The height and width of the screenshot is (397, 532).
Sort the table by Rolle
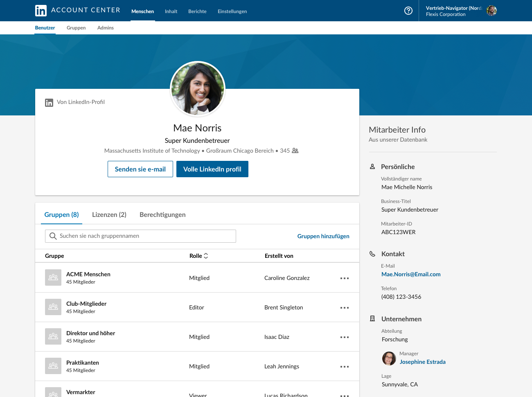pyautogui.click(x=199, y=256)
